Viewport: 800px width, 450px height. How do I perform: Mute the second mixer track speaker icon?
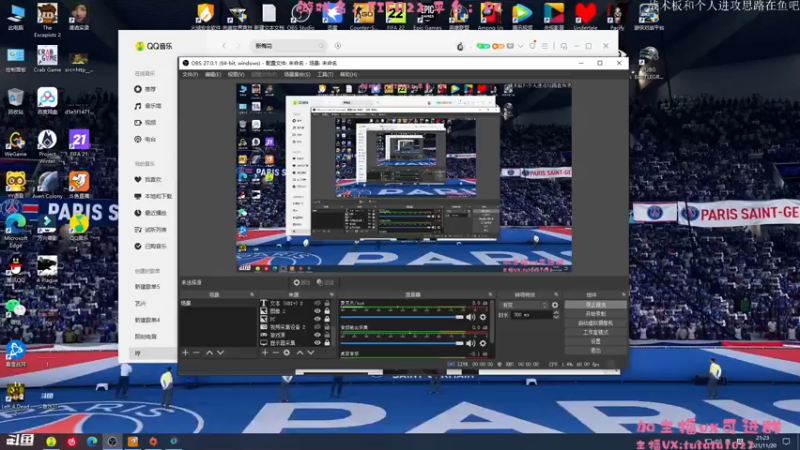(x=470, y=343)
